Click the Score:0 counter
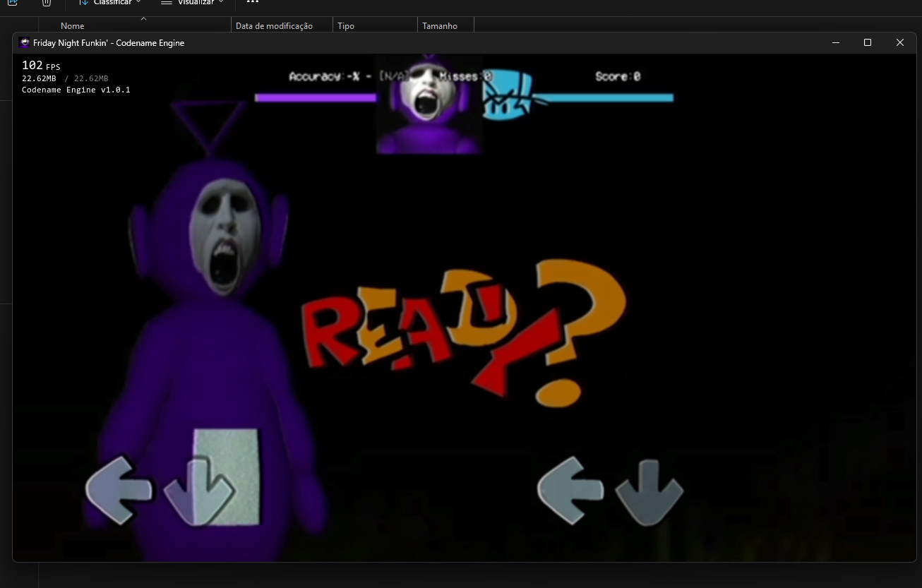922x588 pixels. point(618,76)
